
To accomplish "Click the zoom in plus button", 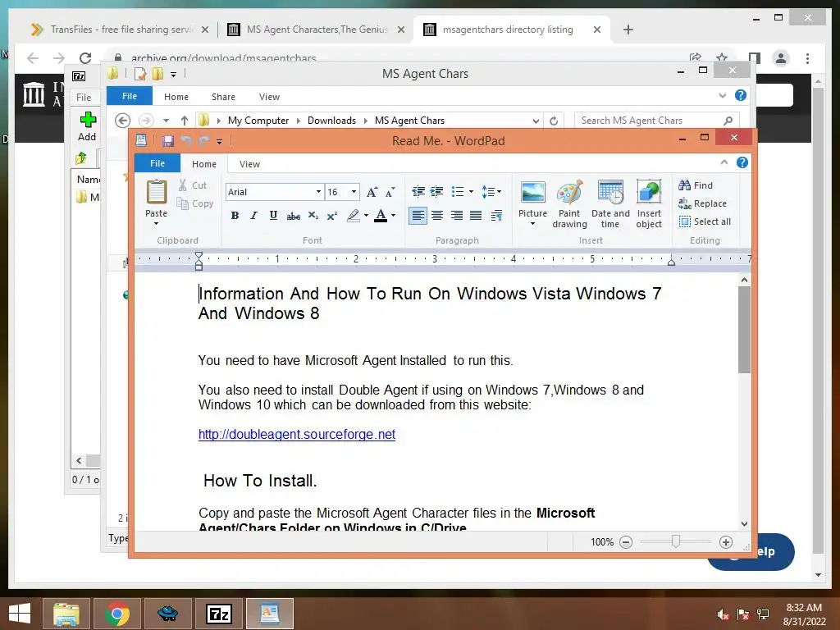I will (x=726, y=542).
